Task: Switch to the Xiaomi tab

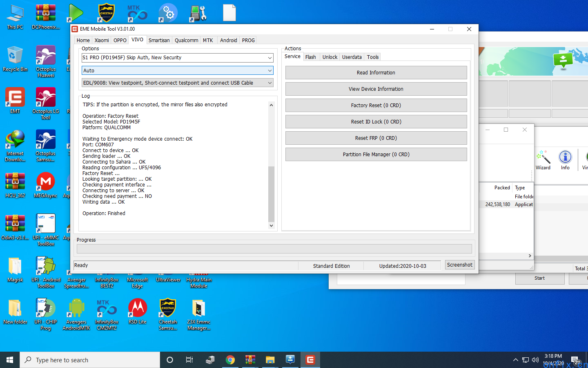Action: [x=102, y=40]
